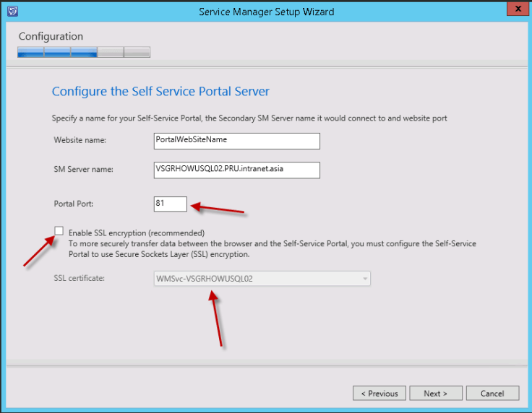Click the SSL certificate dropdown arrow
532x413 pixels.
tap(365, 278)
